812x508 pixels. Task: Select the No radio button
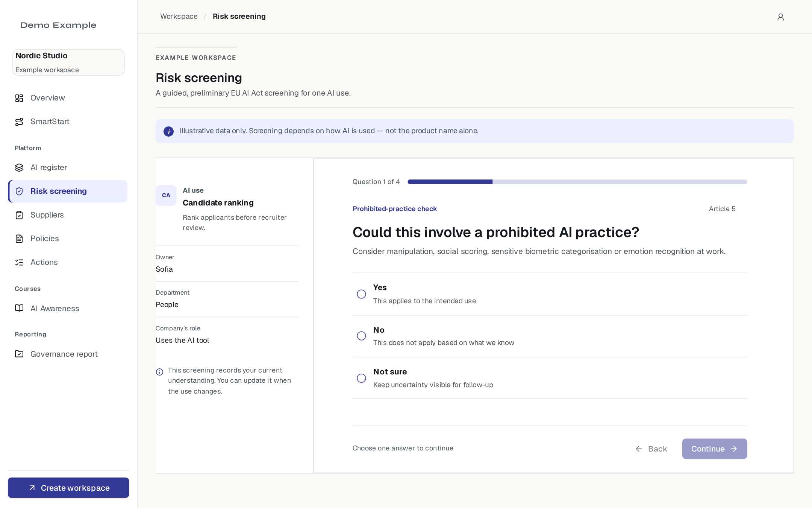tap(361, 336)
